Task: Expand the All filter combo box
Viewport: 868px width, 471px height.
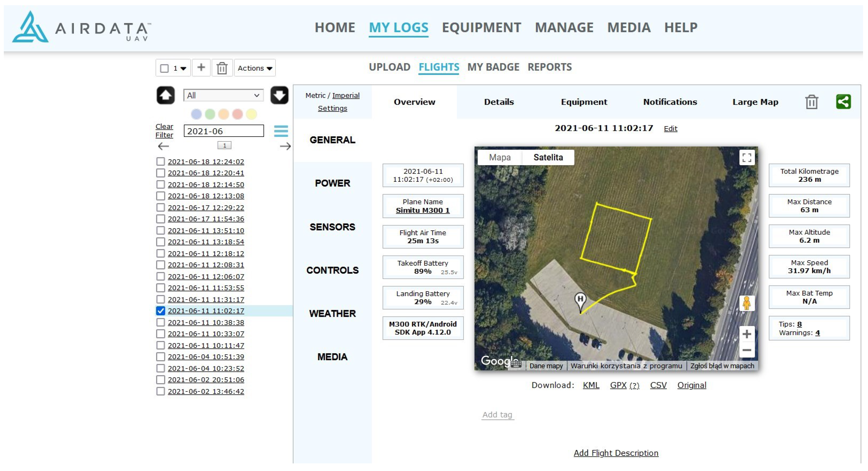Action: 223,95
